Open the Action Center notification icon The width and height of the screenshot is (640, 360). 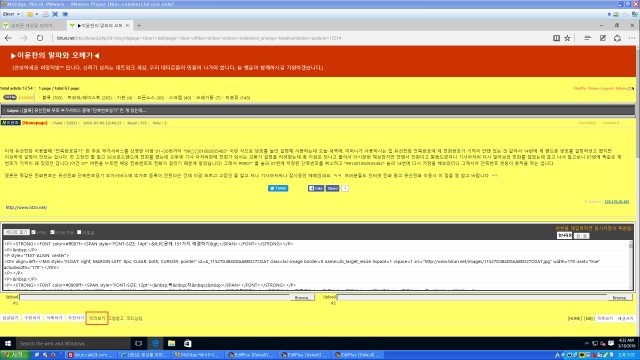click(611, 343)
